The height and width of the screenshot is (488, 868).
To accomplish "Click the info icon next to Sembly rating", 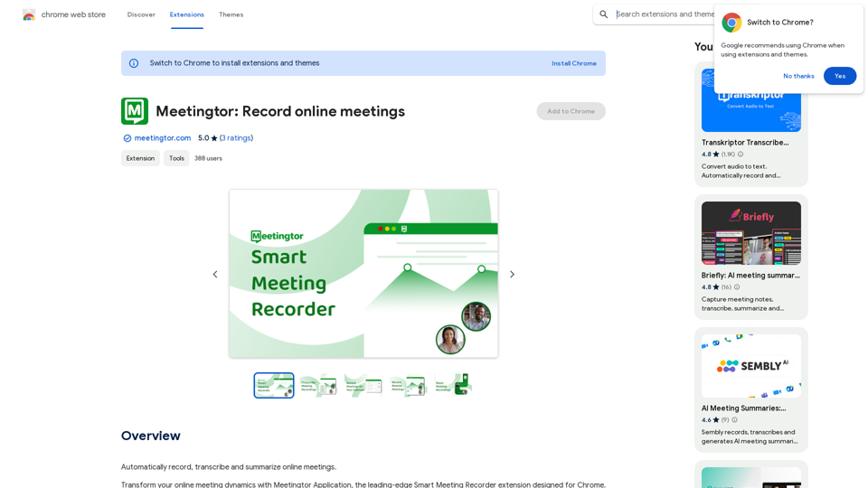I will click(734, 420).
